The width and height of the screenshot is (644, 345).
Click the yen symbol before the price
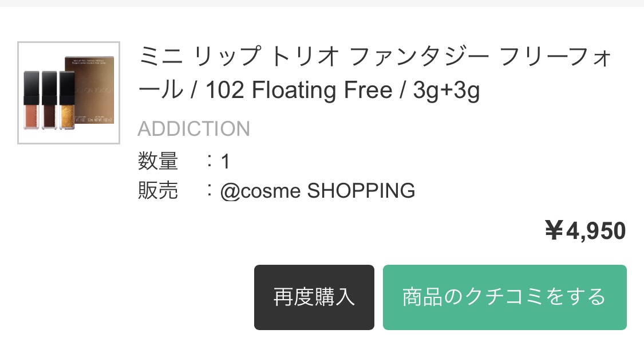[x=554, y=232]
